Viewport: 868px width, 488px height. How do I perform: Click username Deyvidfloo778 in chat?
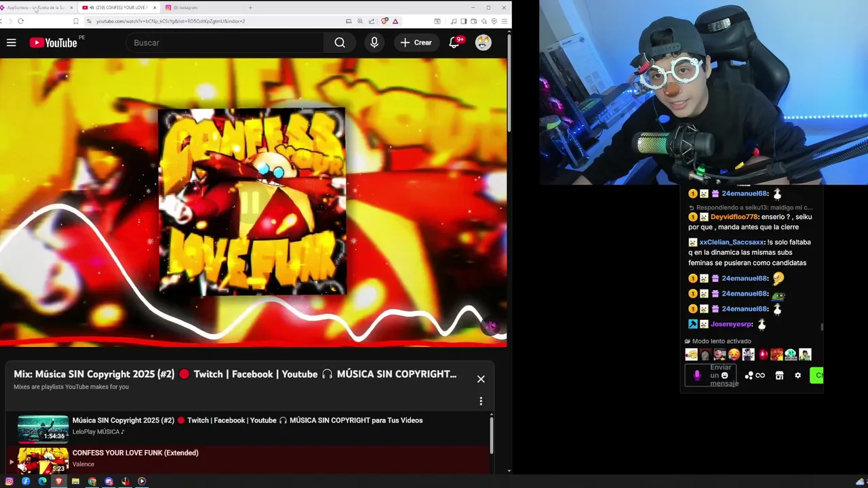pyautogui.click(x=734, y=217)
